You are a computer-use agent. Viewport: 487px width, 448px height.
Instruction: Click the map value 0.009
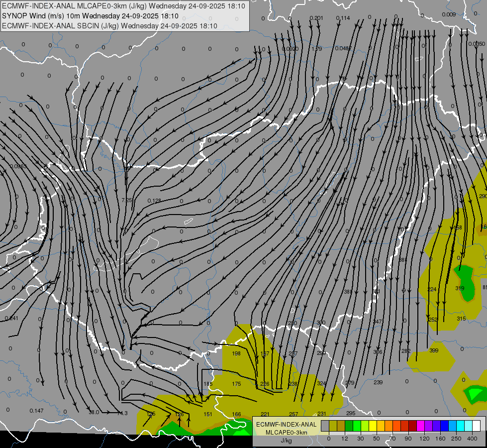coord(449,14)
